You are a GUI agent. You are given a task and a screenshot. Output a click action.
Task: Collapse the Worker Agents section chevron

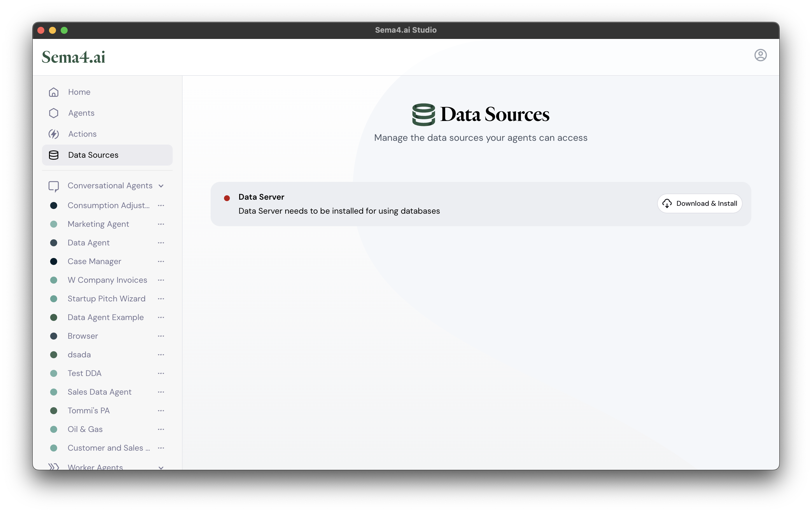161,467
